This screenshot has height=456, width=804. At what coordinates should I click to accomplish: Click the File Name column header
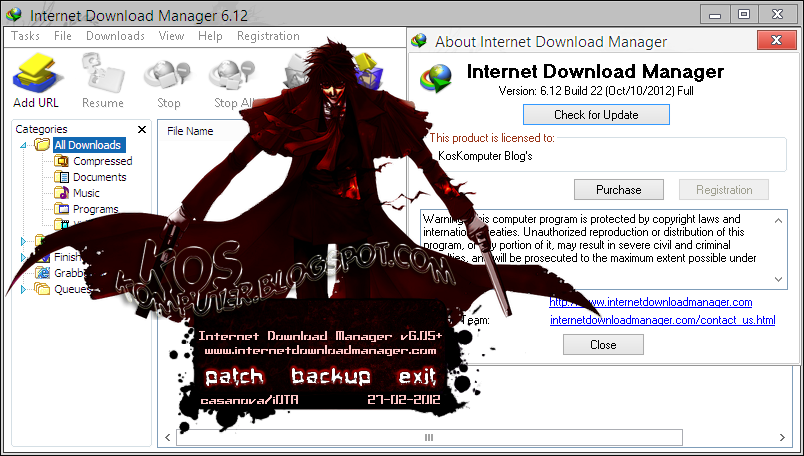click(190, 131)
